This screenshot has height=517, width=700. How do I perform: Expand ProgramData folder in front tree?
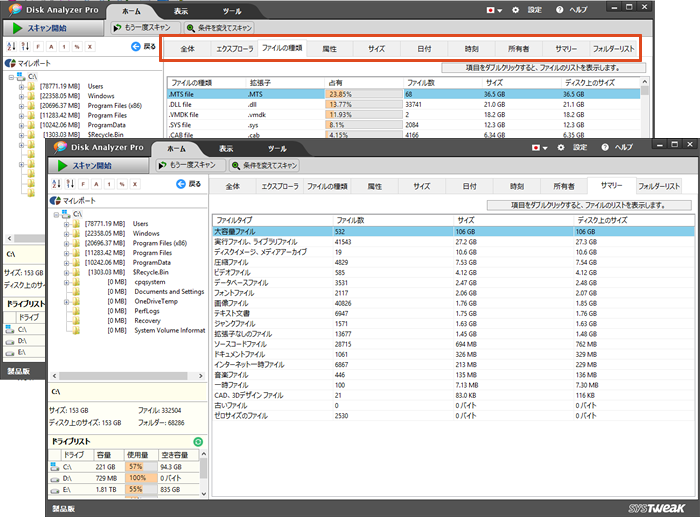[x=66, y=263]
